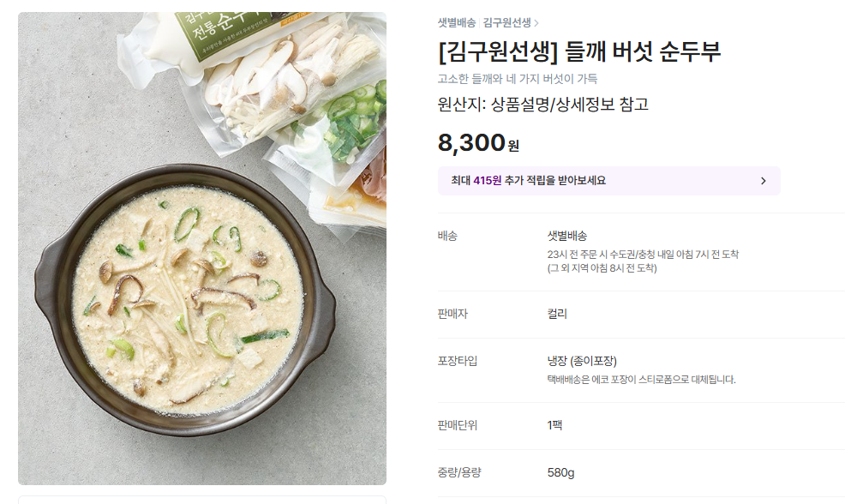Open the 김구원선생 brand link
Viewport: 845px width, 504px height.
point(506,23)
